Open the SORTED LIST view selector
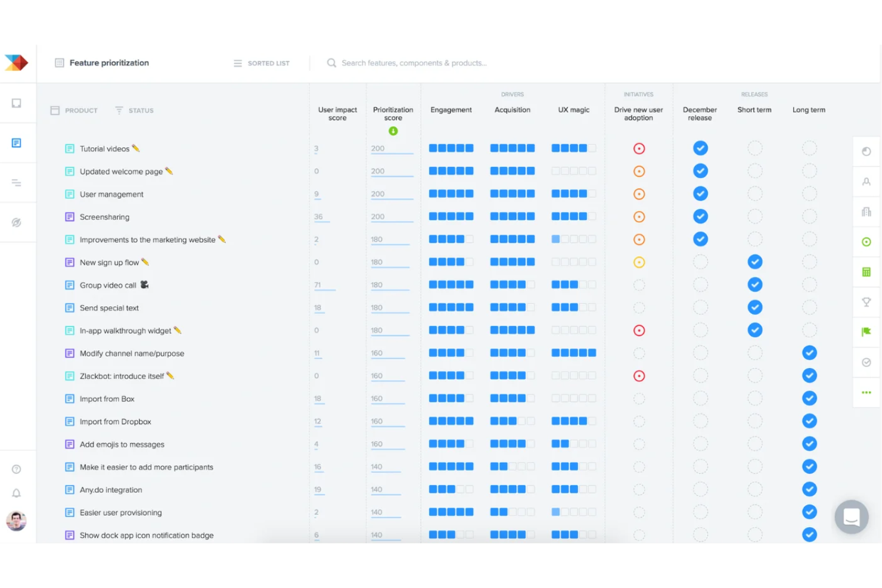 [262, 63]
